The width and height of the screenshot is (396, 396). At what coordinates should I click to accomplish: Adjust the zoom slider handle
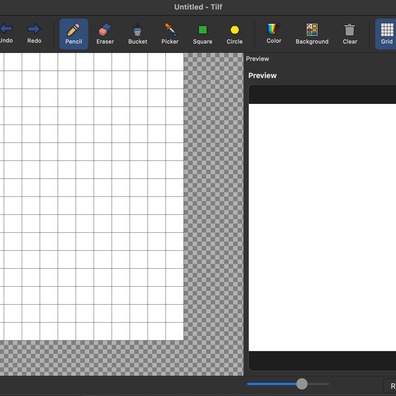point(302,384)
